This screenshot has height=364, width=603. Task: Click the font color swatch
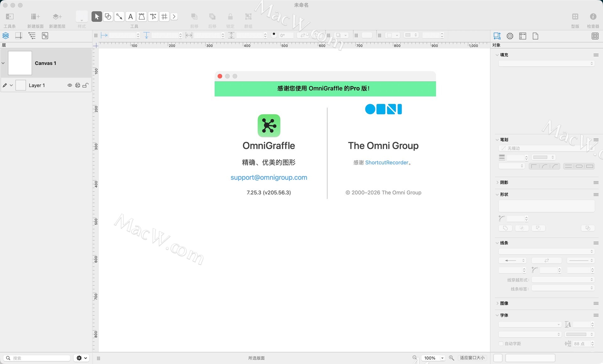point(579,334)
